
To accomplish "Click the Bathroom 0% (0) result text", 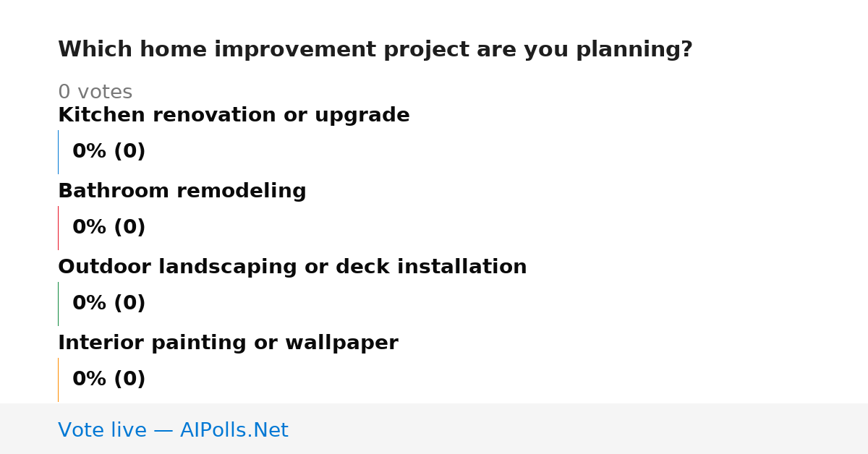I will click(x=109, y=228).
